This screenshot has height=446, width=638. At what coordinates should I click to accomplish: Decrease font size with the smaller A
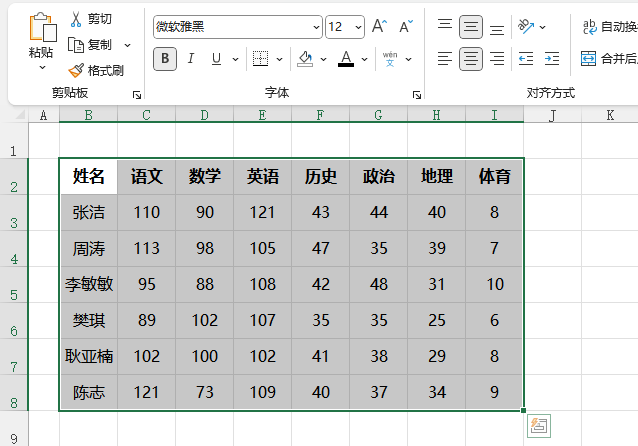pos(406,26)
